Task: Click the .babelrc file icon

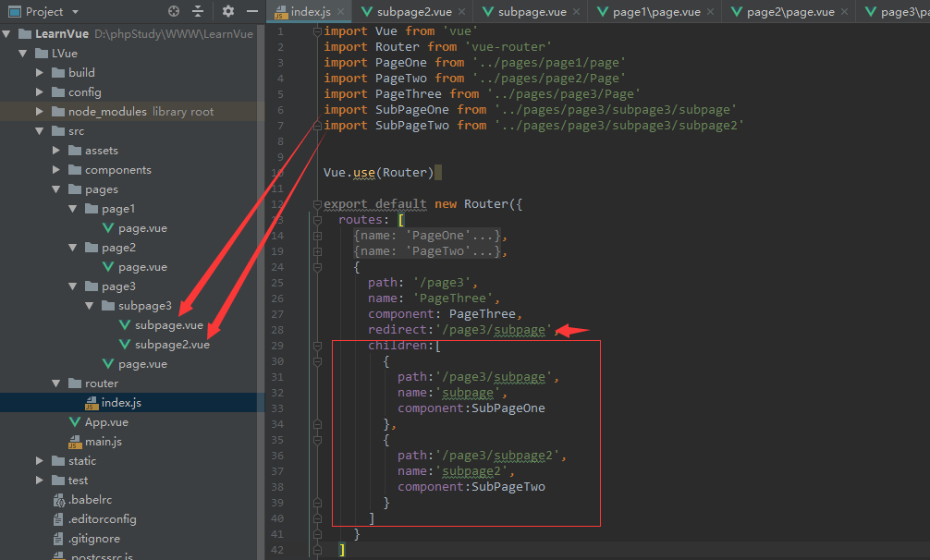Action: [x=59, y=500]
